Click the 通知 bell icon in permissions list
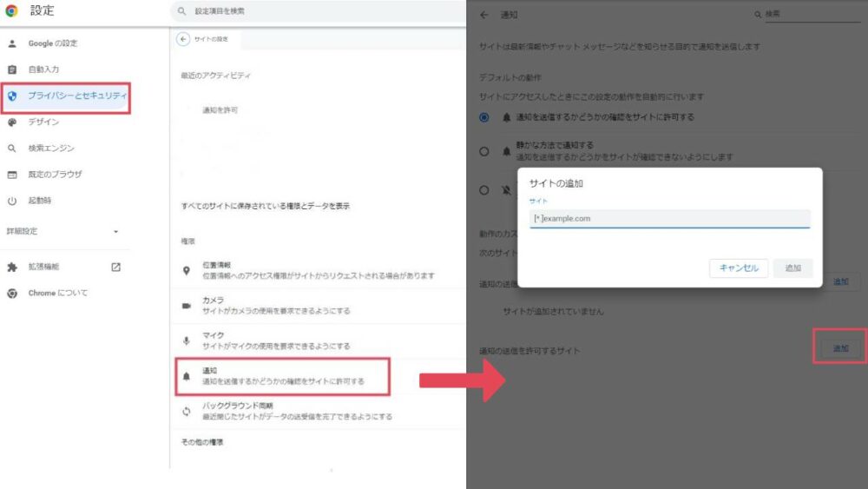This screenshot has width=868, height=489. (187, 376)
